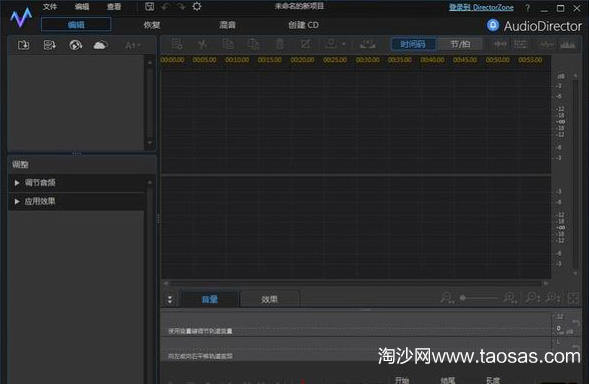The width and height of the screenshot is (589, 384).
Task: Click the trash delete icon
Action: point(280,44)
